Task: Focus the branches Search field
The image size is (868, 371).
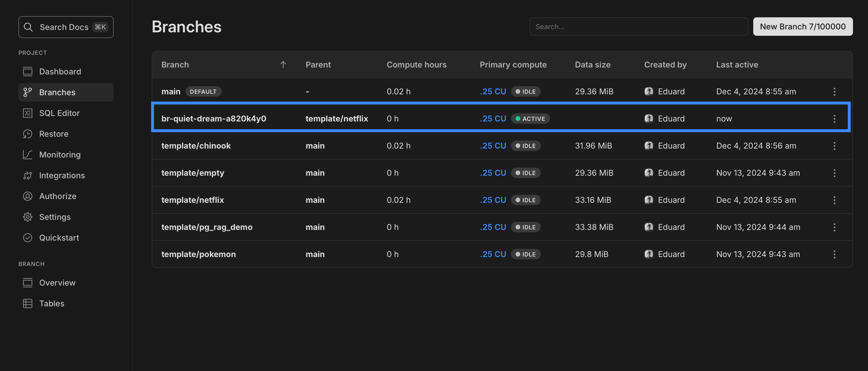Action: 638,27
